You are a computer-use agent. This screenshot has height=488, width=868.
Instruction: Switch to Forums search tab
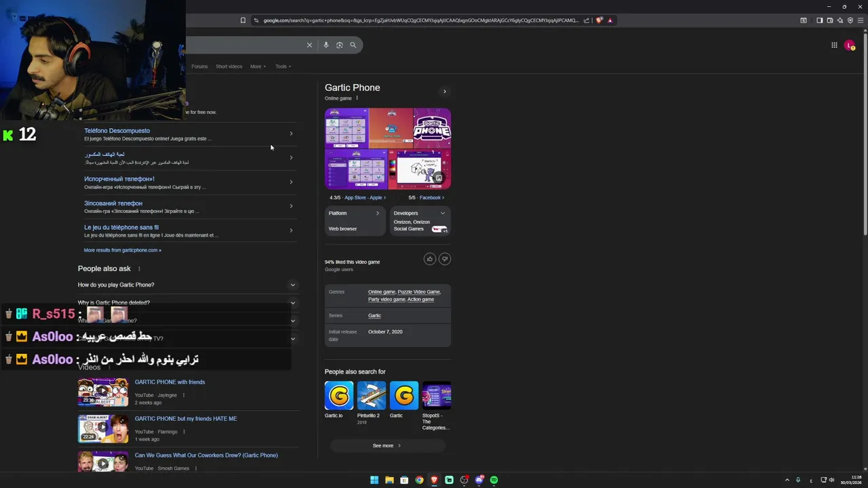(x=199, y=66)
